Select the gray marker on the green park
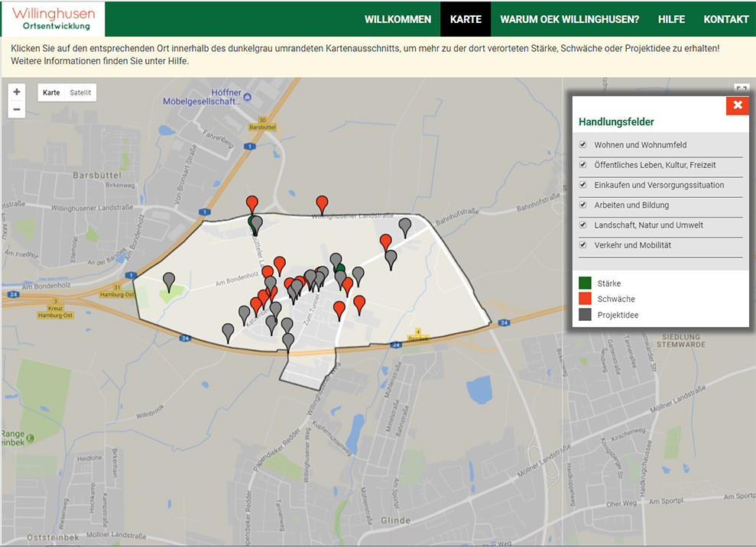 tap(169, 280)
